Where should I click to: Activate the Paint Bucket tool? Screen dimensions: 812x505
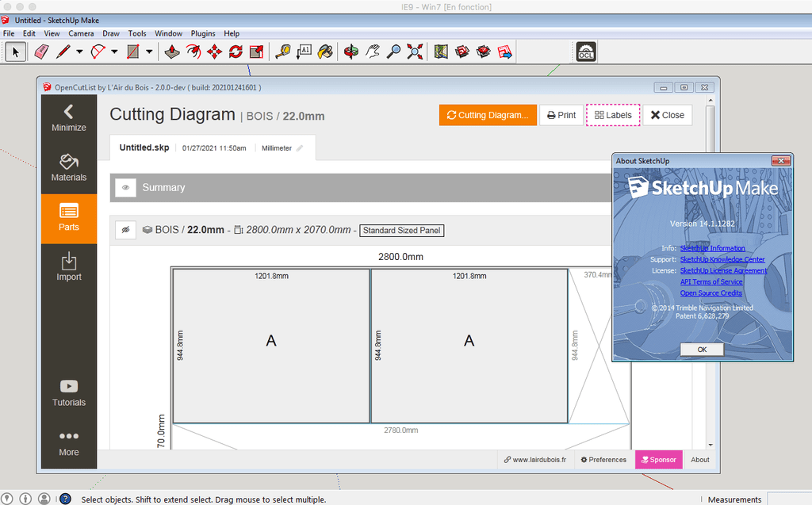(325, 52)
